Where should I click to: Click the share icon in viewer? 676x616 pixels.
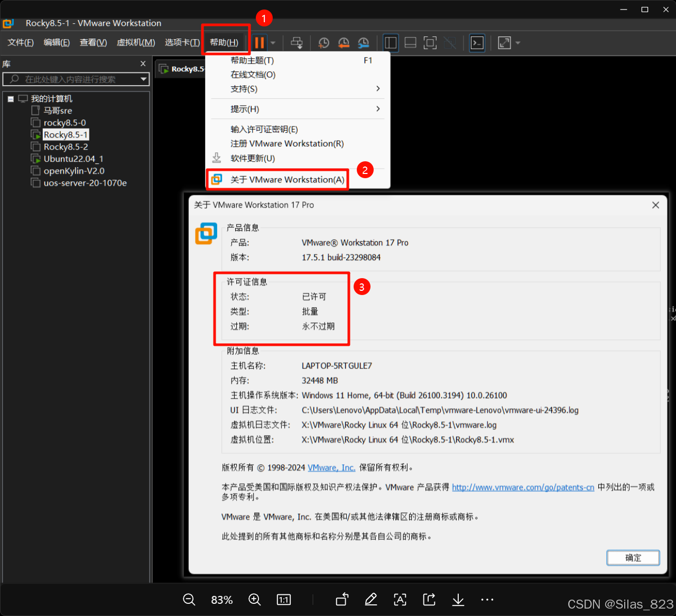tap(429, 599)
